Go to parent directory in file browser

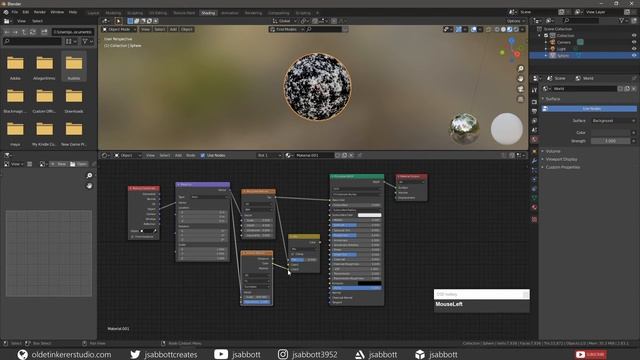[24, 32]
